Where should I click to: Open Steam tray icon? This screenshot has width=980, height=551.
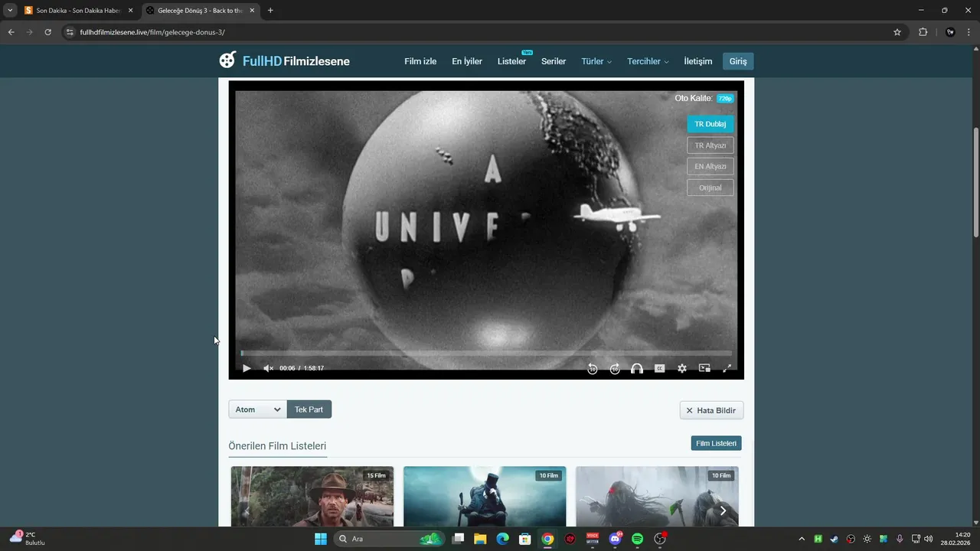click(x=835, y=539)
